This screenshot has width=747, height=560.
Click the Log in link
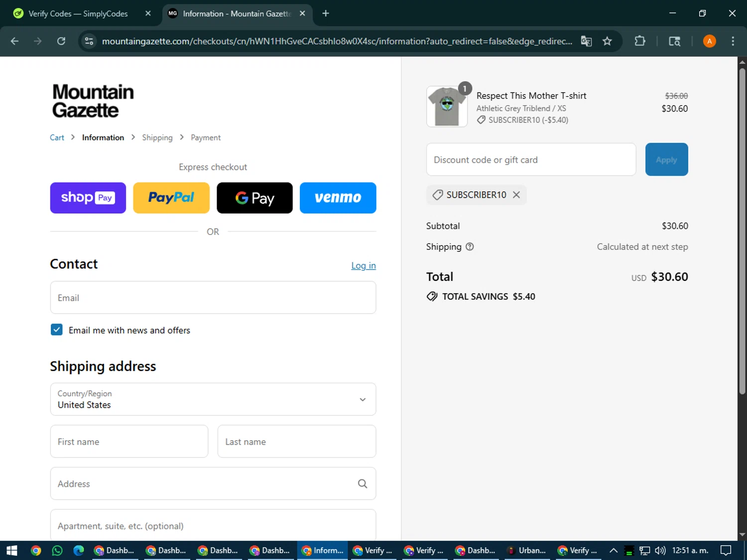(364, 266)
